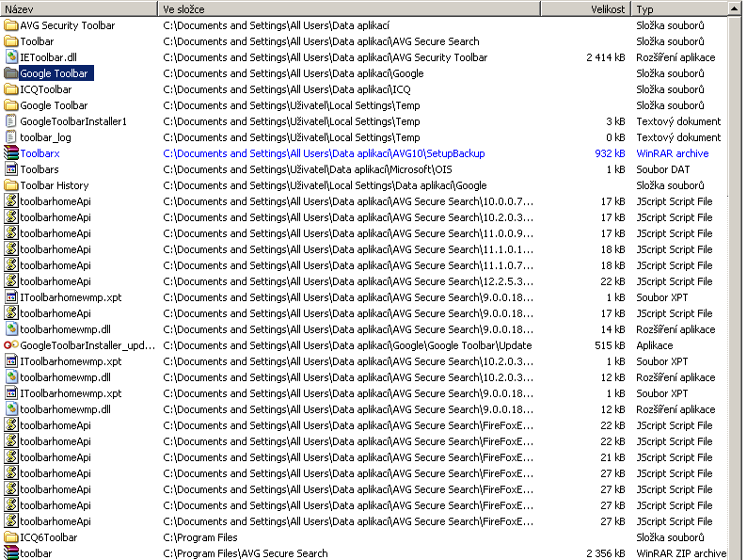Click the ICQ6Toolbar folder icon
Screen dimensions: 747x560
click(11, 537)
